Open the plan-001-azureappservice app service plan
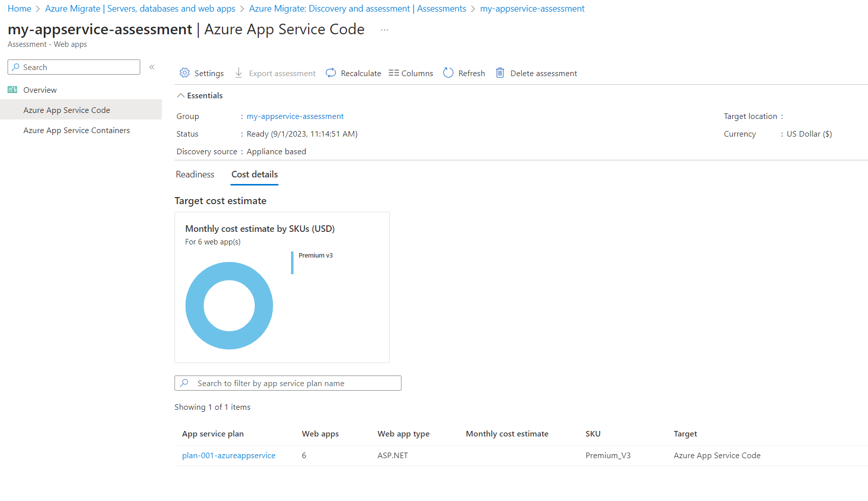The image size is (868, 501). point(228,455)
